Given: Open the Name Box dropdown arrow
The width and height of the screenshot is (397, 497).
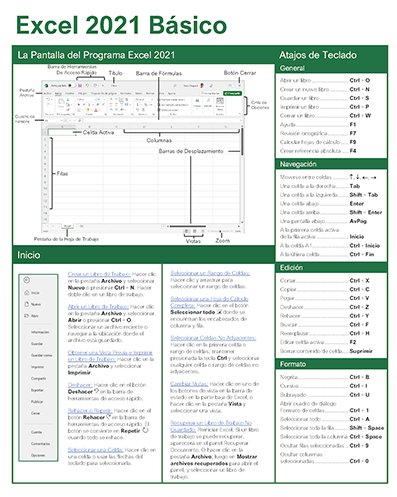Looking at the screenshot, I should (x=61, y=121).
